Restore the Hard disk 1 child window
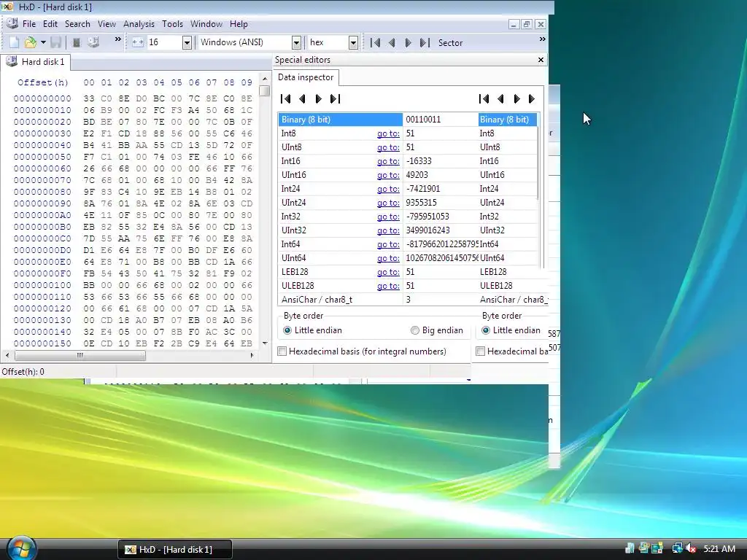 coord(527,24)
